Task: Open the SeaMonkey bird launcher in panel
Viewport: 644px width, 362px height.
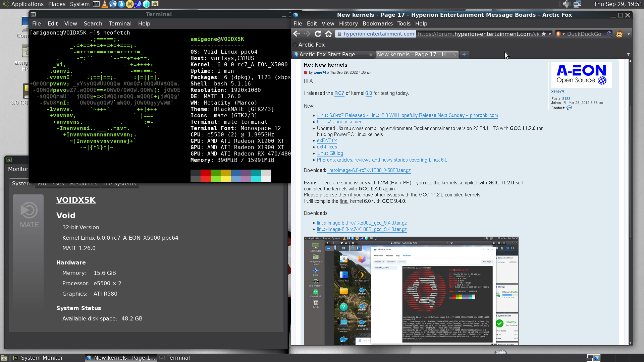Action: [138, 4]
